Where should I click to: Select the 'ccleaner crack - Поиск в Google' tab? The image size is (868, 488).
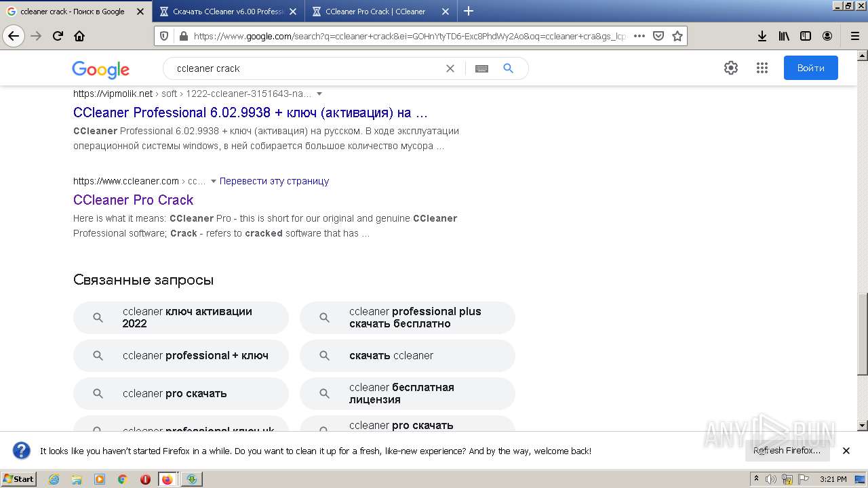pos(76,12)
